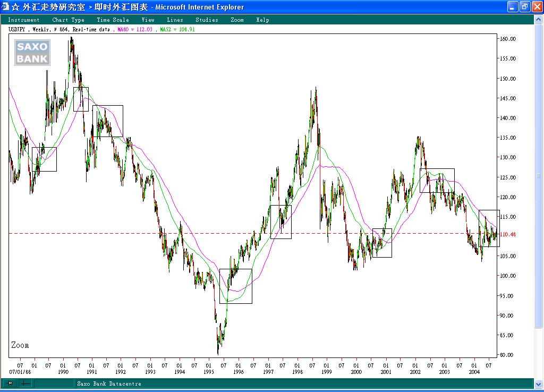Click the 160.00 price axis label
Viewport: 544px width, 392px height.
pyautogui.click(x=508, y=39)
